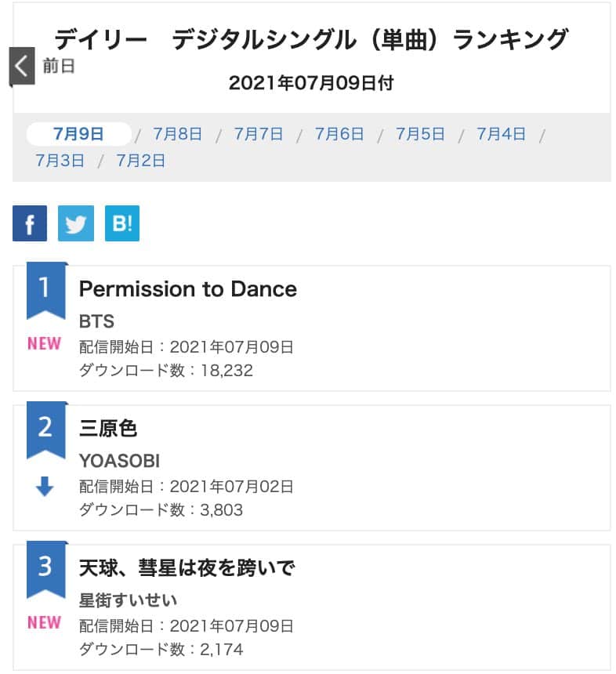Click the Hatena Bookmark B! icon

point(121,223)
